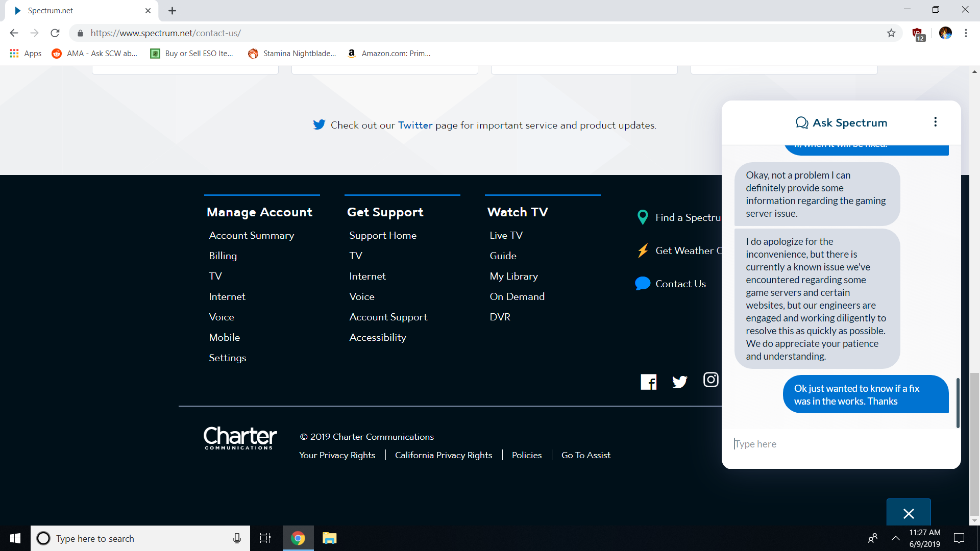
Task: Click the Windows Start button
Action: tap(15, 538)
